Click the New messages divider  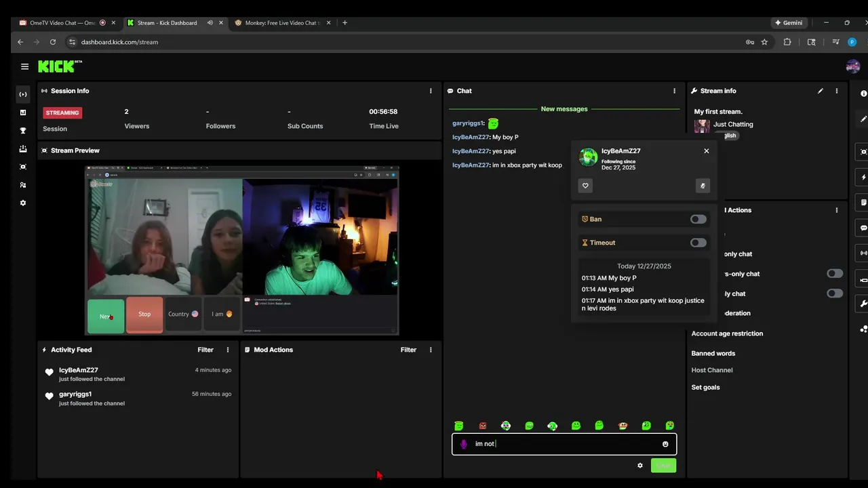(564, 109)
